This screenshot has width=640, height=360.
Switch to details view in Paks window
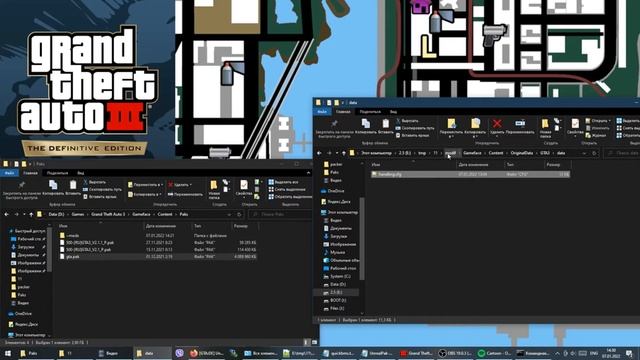(306, 342)
